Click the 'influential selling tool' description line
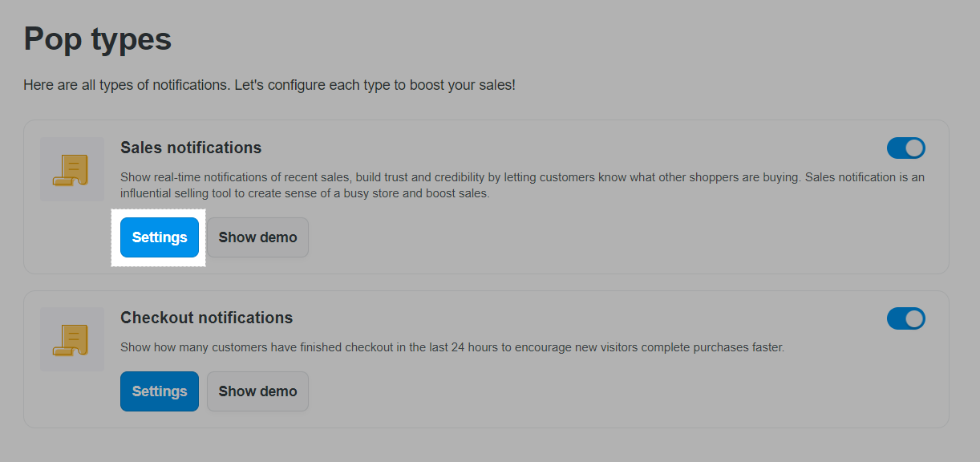 (305, 193)
